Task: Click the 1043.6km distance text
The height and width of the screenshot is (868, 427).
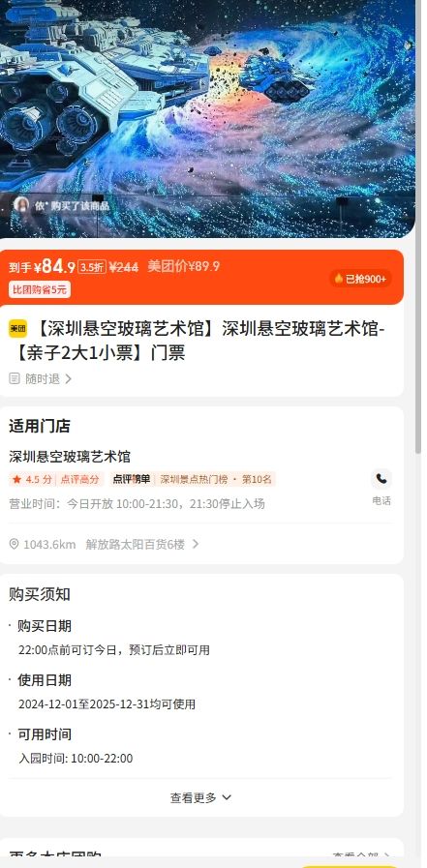Action: [49, 545]
